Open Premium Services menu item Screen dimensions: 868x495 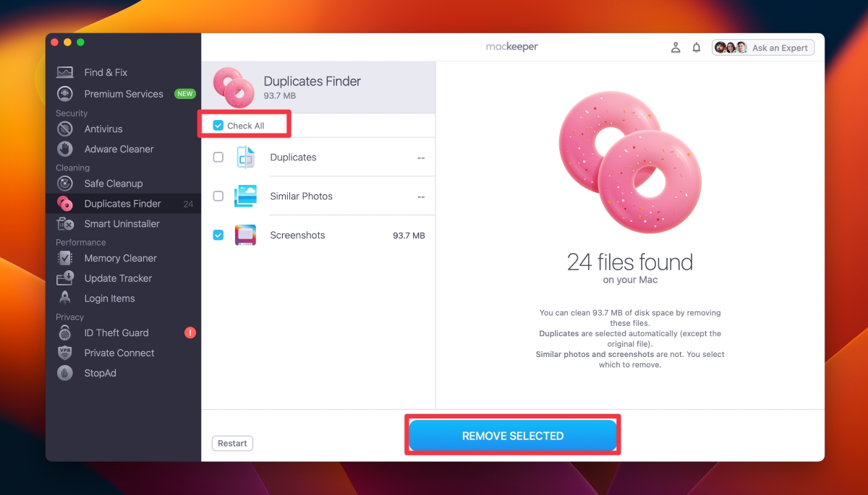pos(123,94)
